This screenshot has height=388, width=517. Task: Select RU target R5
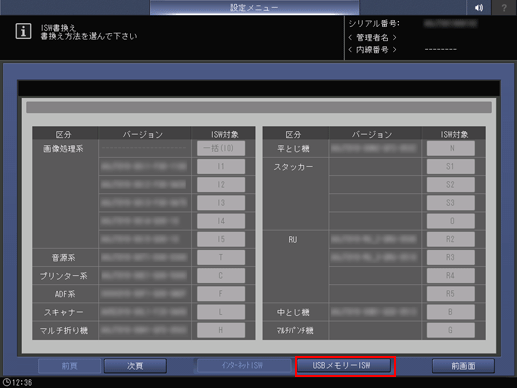pos(451,294)
